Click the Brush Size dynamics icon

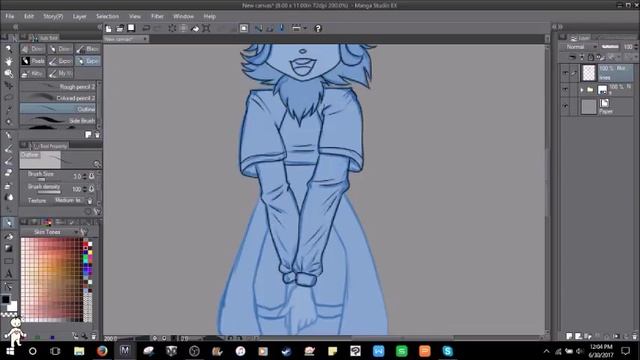(91, 176)
